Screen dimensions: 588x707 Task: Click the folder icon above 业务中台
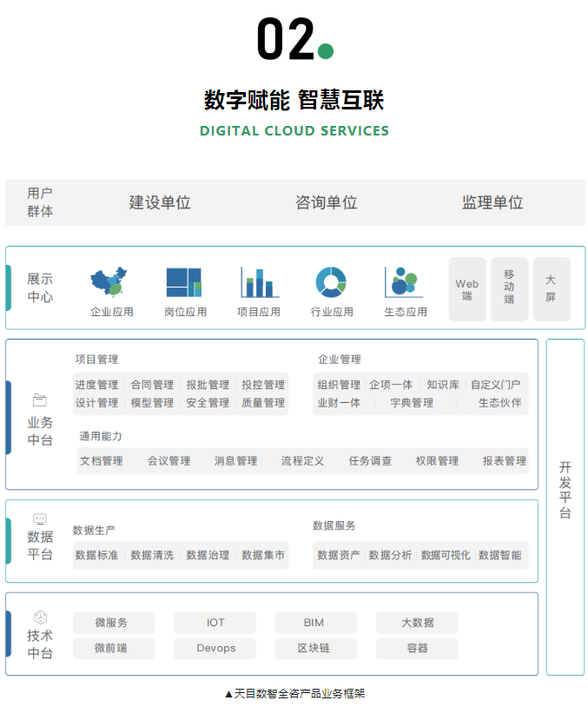(x=40, y=400)
